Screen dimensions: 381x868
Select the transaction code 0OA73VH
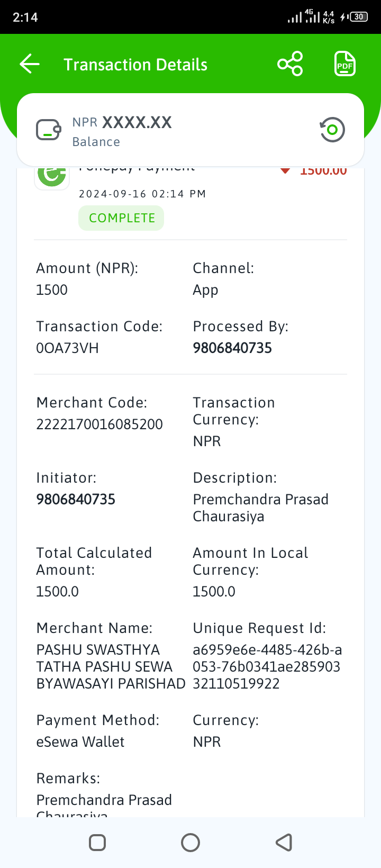(x=67, y=348)
